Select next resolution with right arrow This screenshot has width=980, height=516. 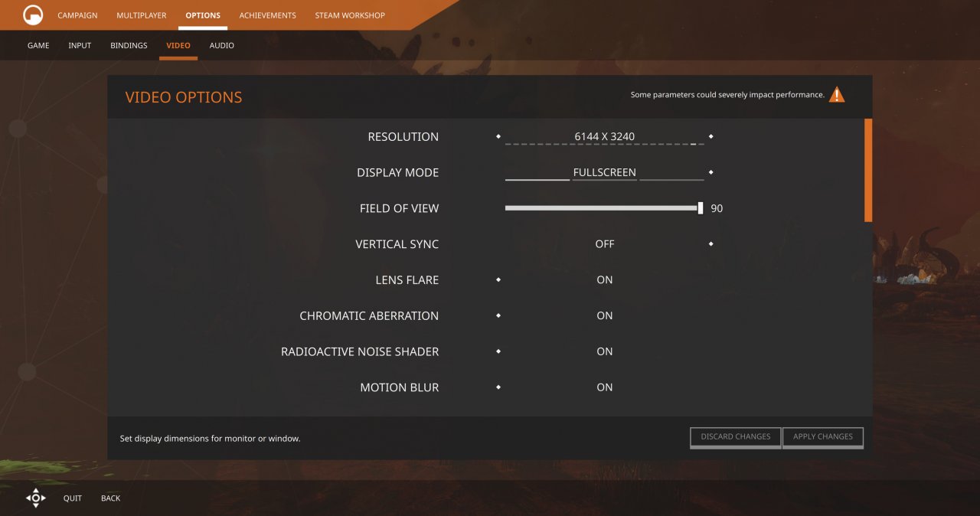(x=711, y=136)
